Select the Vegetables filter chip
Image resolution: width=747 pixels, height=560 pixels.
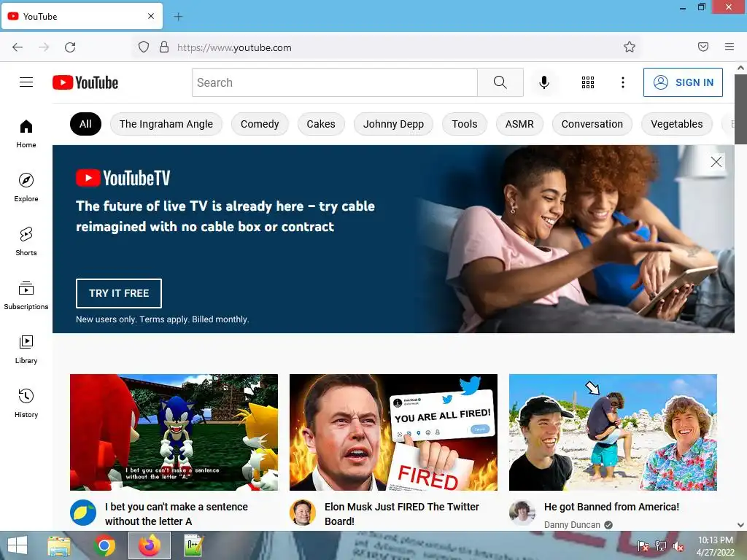pos(677,124)
